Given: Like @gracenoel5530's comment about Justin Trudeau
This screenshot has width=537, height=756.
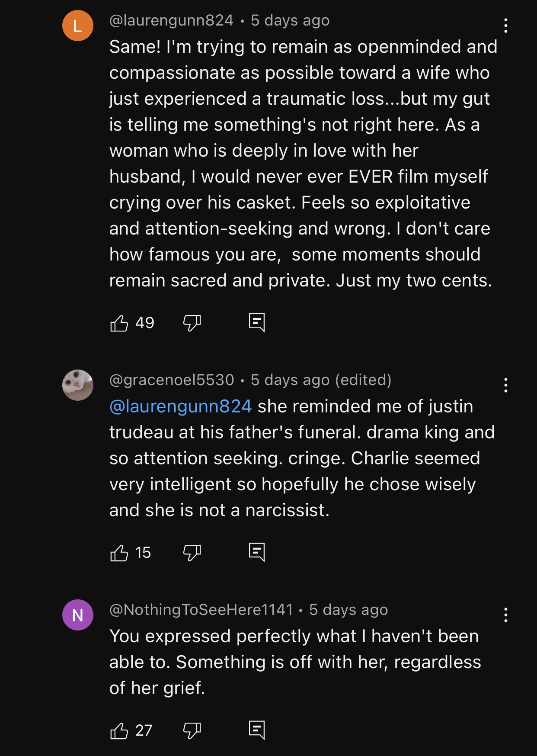Looking at the screenshot, I should tap(119, 553).
